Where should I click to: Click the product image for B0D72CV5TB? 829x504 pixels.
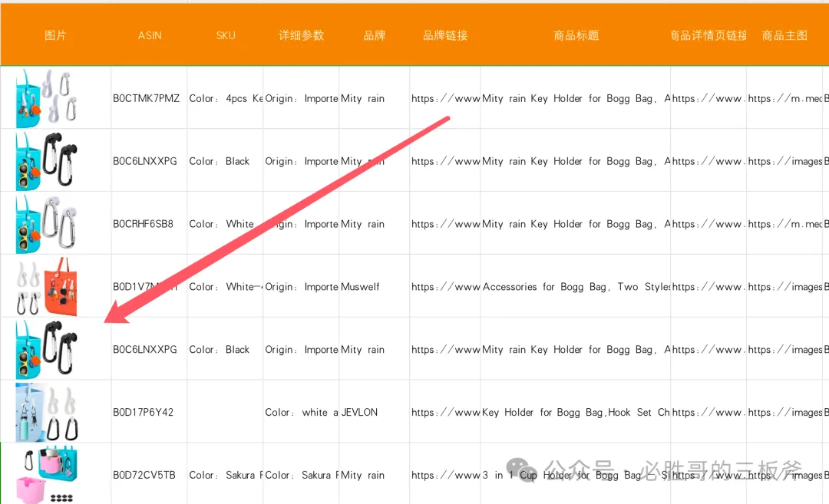pyautogui.click(x=47, y=475)
